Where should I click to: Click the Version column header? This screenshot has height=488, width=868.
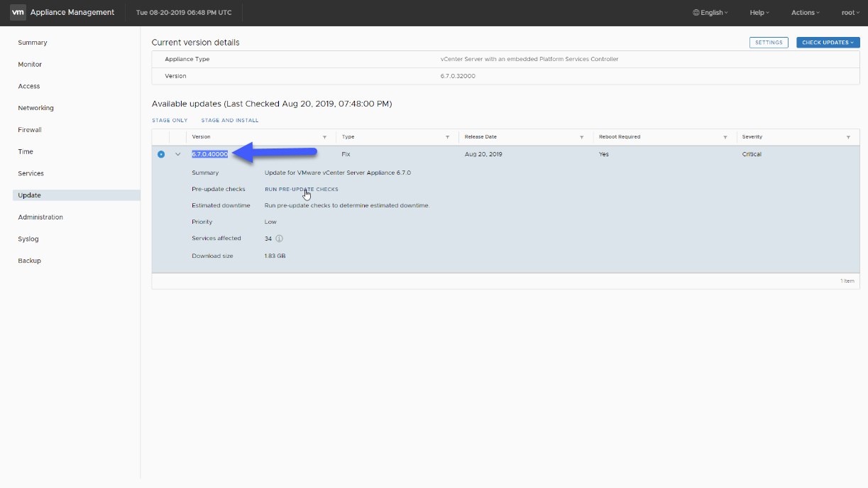(x=201, y=137)
